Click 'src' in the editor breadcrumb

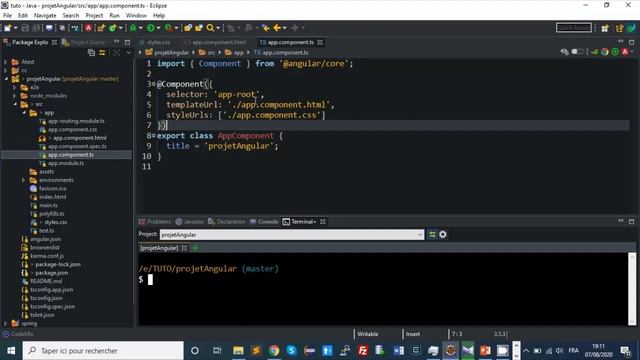click(x=211, y=53)
